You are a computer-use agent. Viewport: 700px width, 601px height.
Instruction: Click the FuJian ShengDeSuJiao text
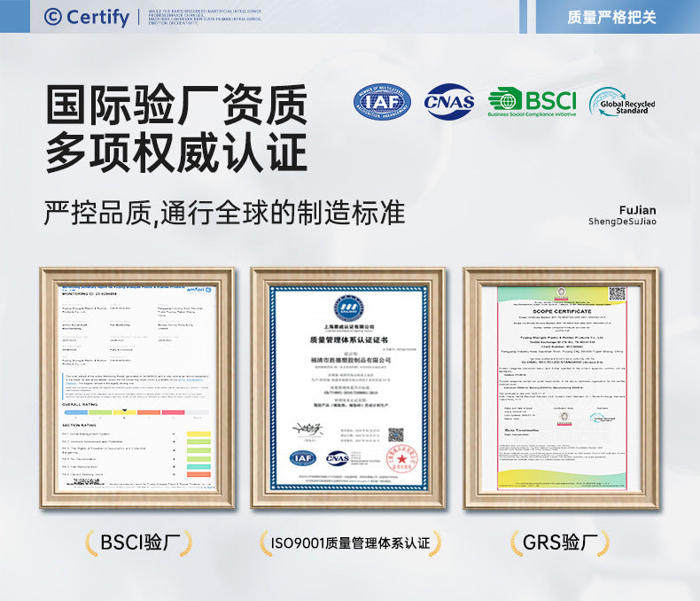point(622,215)
